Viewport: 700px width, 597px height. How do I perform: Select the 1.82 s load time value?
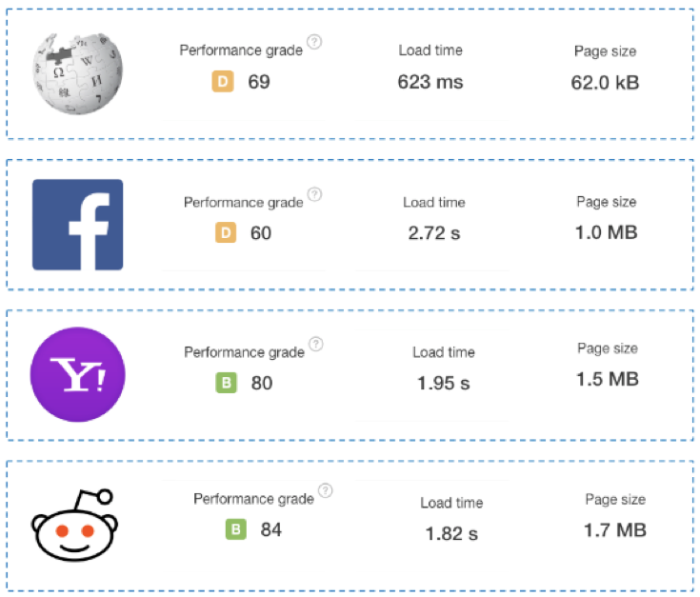pos(451,532)
